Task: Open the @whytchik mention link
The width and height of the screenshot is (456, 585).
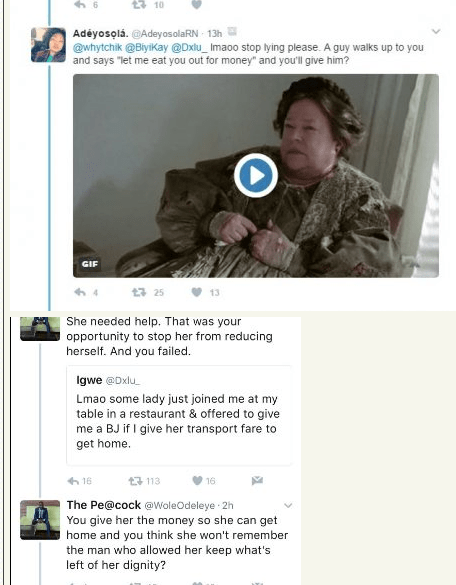Action: (x=97, y=48)
